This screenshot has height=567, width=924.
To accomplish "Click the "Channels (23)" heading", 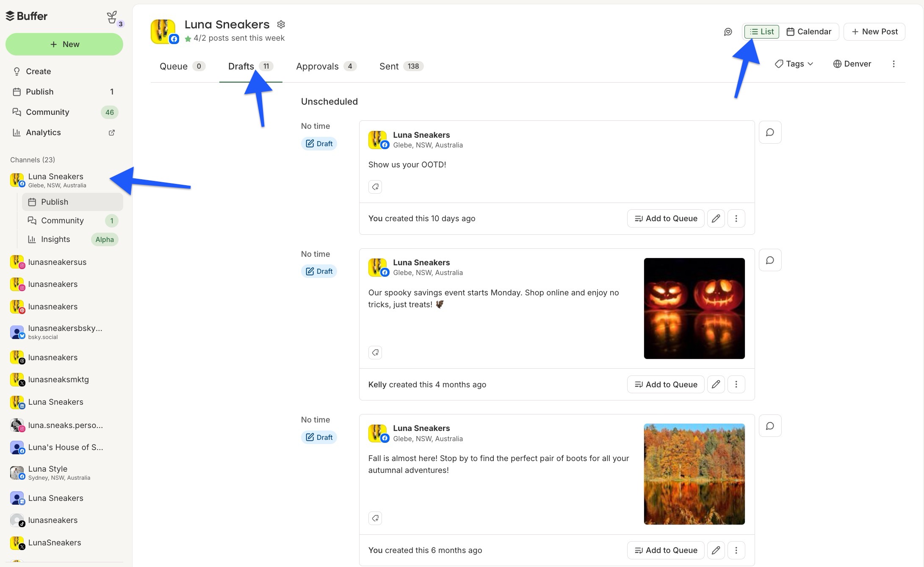I will 33,160.
